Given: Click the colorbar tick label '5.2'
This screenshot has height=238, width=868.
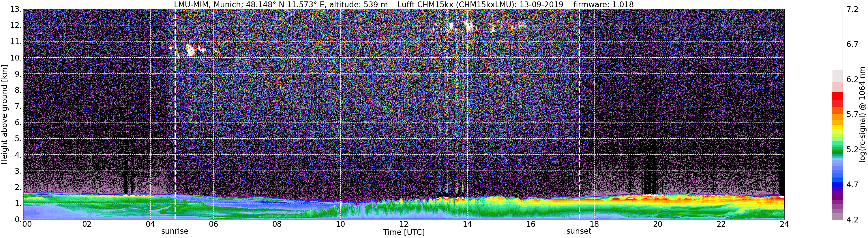Looking at the screenshot, I should pos(852,150).
